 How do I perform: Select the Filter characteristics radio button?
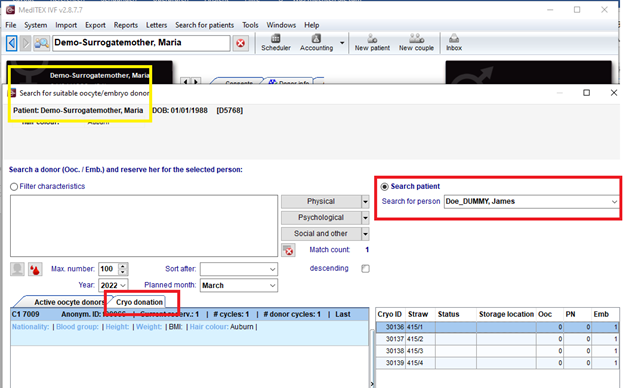[x=14, y=187]
